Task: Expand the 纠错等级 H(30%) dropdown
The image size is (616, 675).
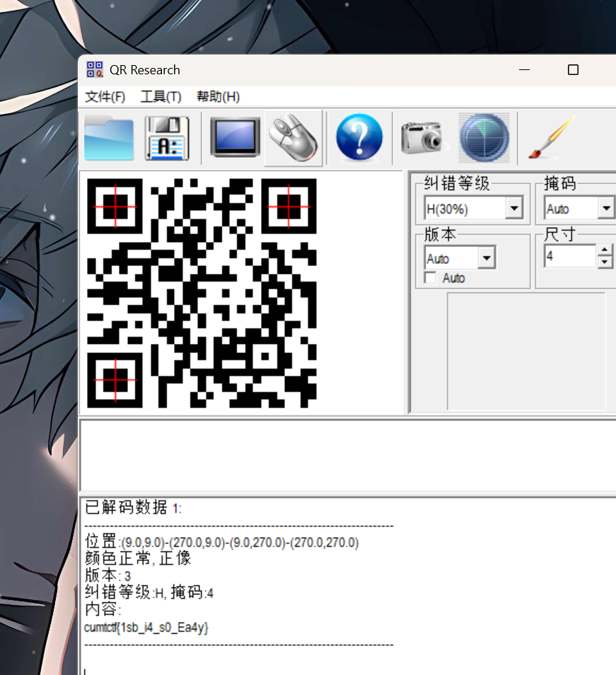Action: coord(514,209)
